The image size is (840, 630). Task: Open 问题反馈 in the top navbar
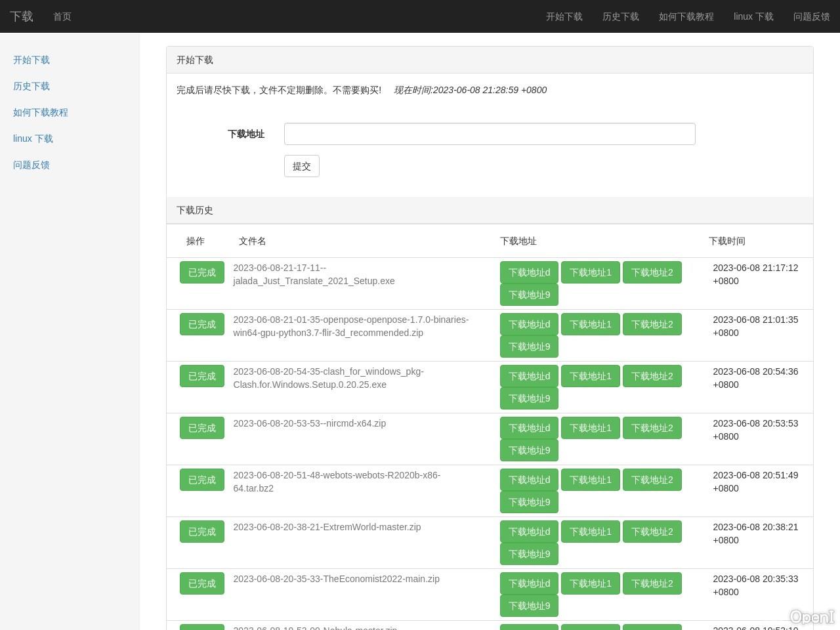point(811,16)
